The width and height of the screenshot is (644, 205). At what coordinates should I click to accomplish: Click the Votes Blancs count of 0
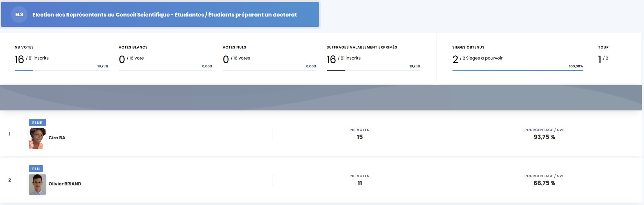(122, 60)
